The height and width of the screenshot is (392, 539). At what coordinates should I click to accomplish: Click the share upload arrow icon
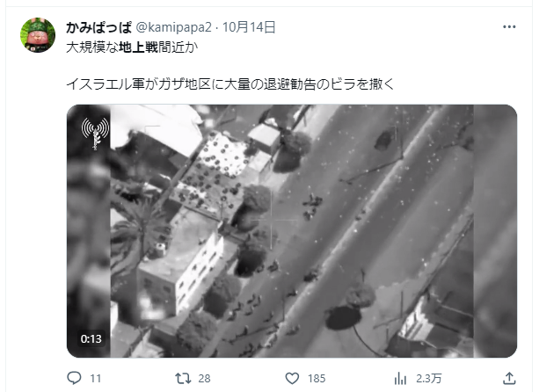[509, 378]
